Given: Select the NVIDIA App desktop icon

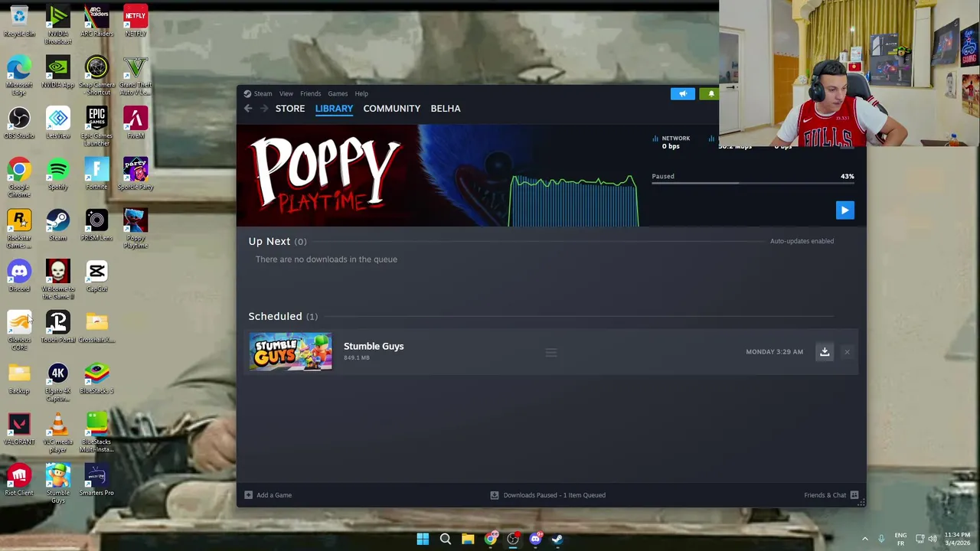Looking at the screenshot, I should click(x=57, y=73).
